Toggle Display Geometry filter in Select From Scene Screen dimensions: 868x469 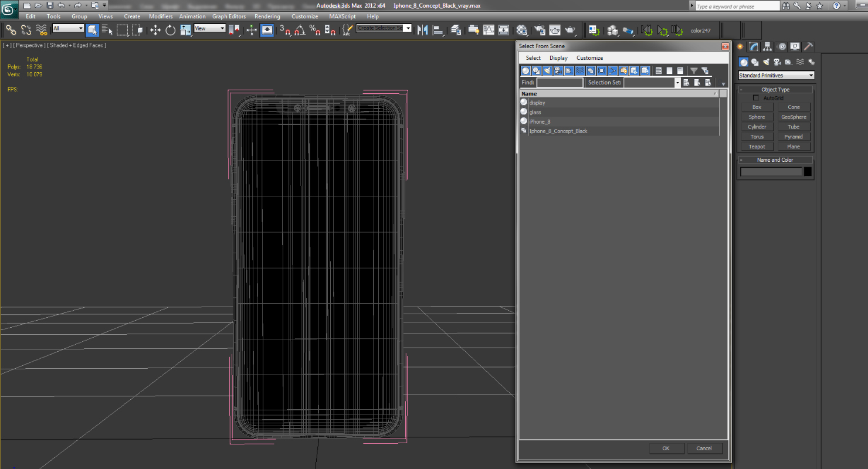(525, 71)
